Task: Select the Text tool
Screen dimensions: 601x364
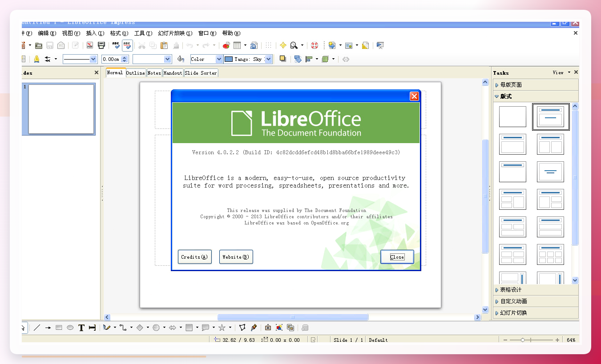Action: coord(81,328)
